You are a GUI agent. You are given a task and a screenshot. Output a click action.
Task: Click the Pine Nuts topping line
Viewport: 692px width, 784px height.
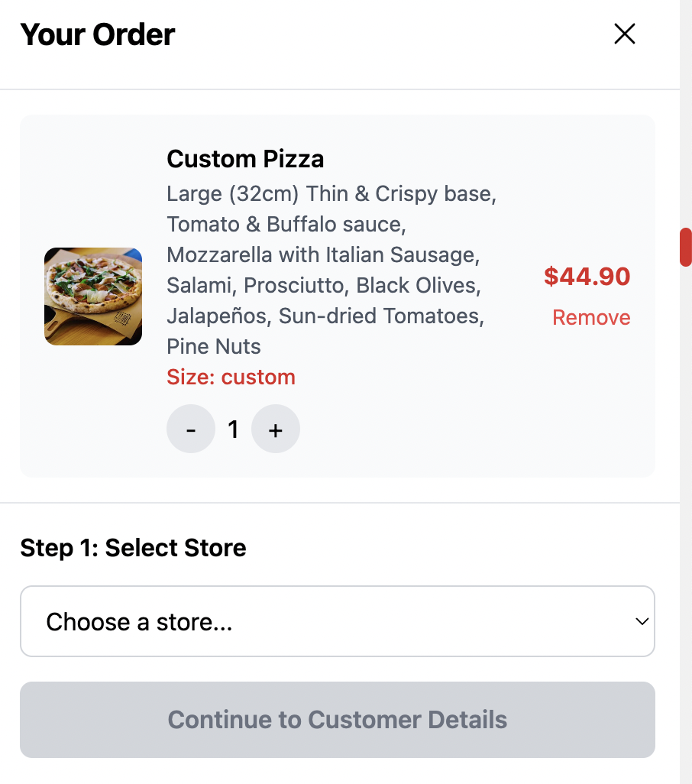tap(214, 346)
